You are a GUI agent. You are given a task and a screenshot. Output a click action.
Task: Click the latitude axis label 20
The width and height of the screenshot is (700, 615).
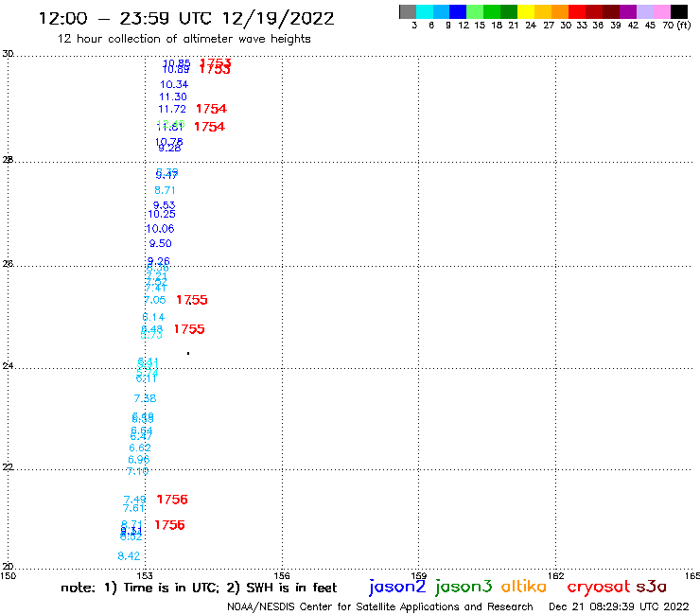pos(8,567)
